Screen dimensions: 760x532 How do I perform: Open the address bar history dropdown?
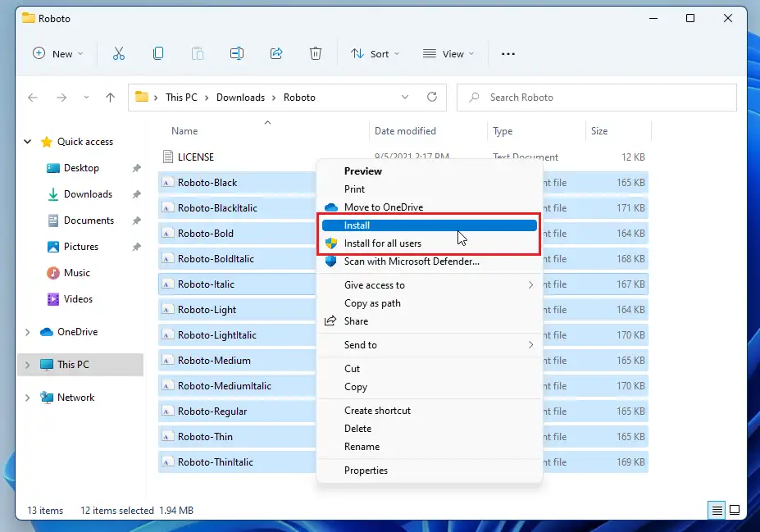405,97
